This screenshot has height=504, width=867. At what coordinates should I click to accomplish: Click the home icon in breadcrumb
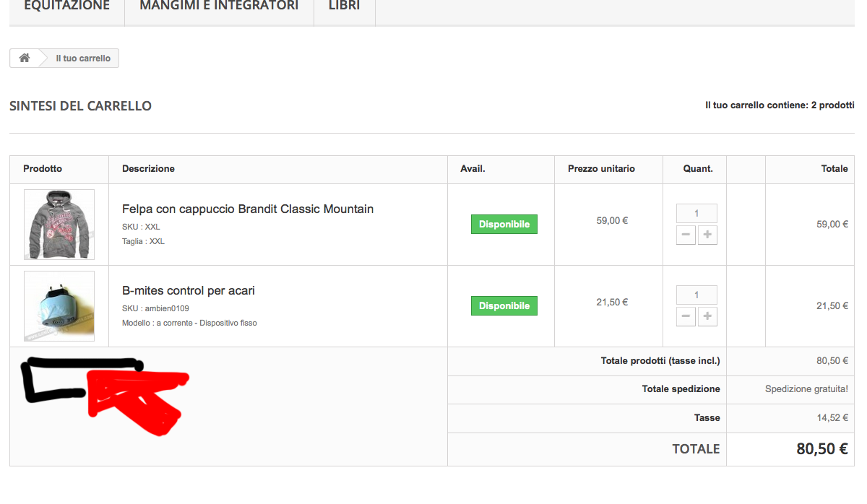25,58
